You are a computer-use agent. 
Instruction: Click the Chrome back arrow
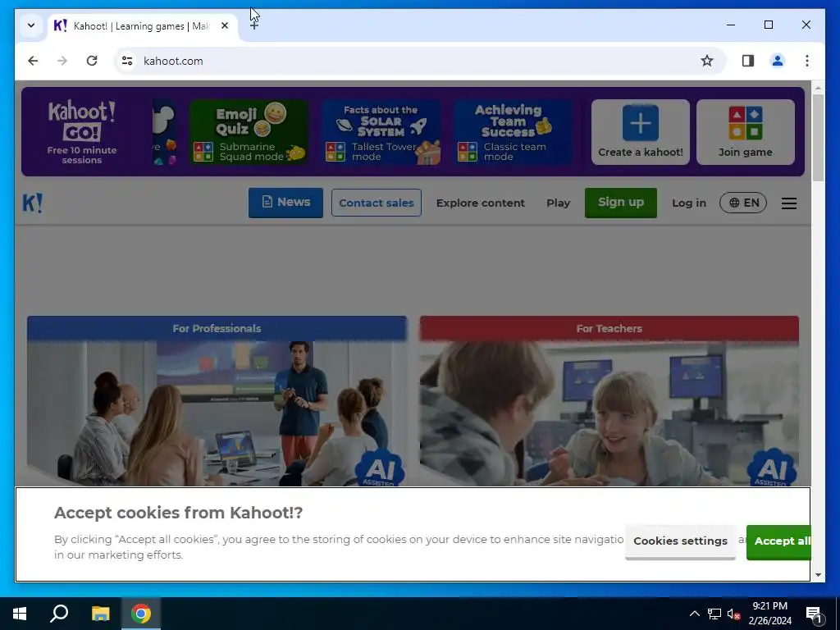[33, 61]
